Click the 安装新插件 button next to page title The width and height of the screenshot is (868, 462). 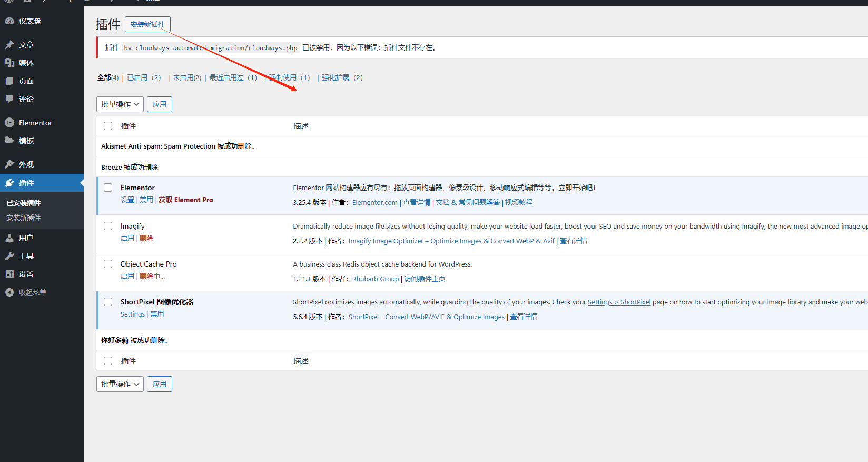(147, 24)
